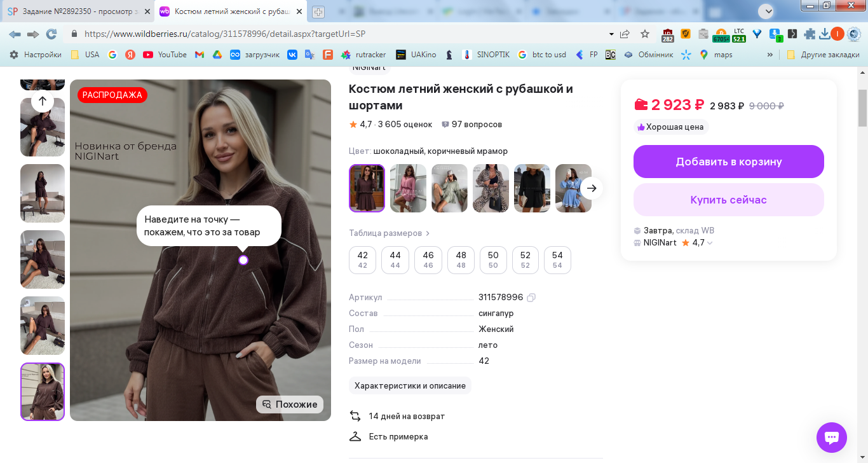This screenshot has width=868, height=463.
Task: Open the highlighted blonde model thumbnail
Action: [x=43, y=392]
